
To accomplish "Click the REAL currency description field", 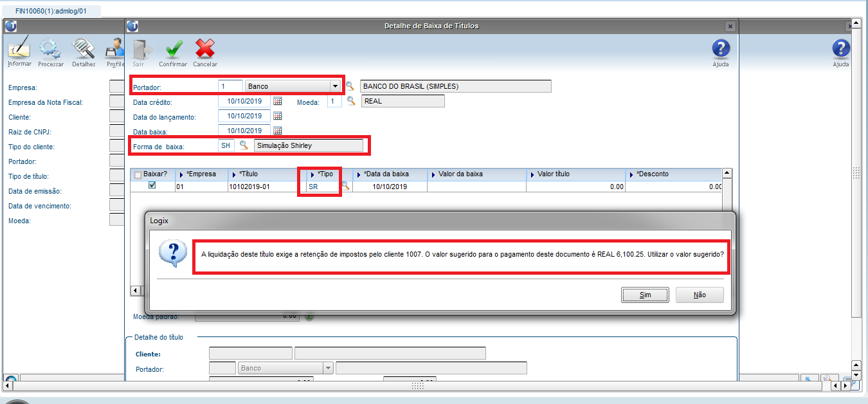I will point(402,101).
